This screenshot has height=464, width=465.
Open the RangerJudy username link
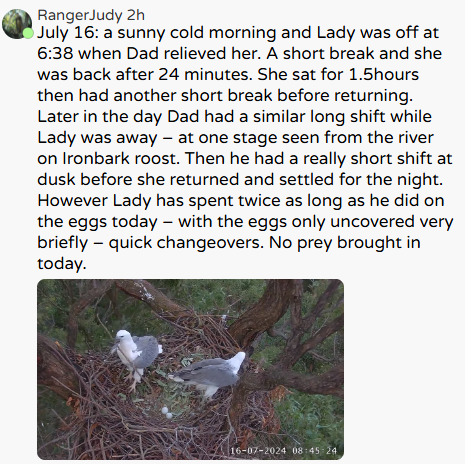(80, 15)
